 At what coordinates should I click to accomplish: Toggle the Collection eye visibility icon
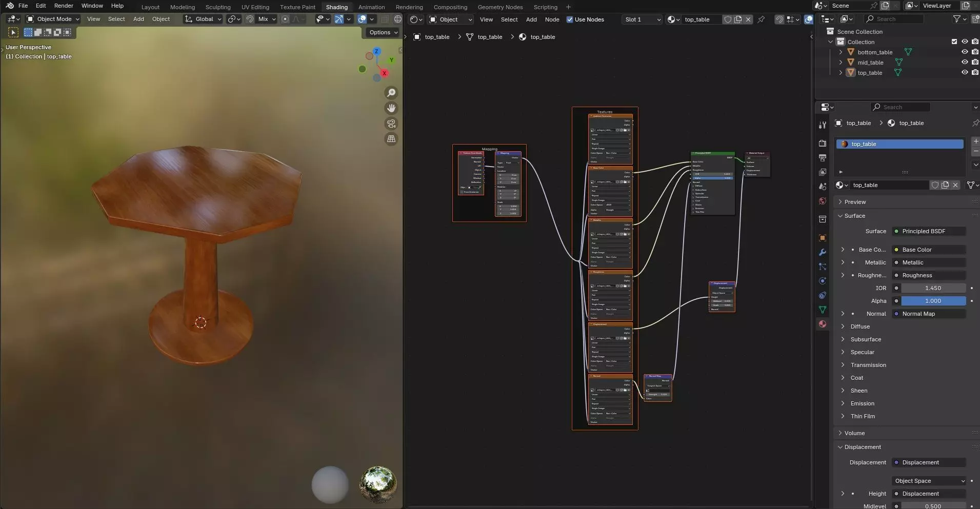965,42
